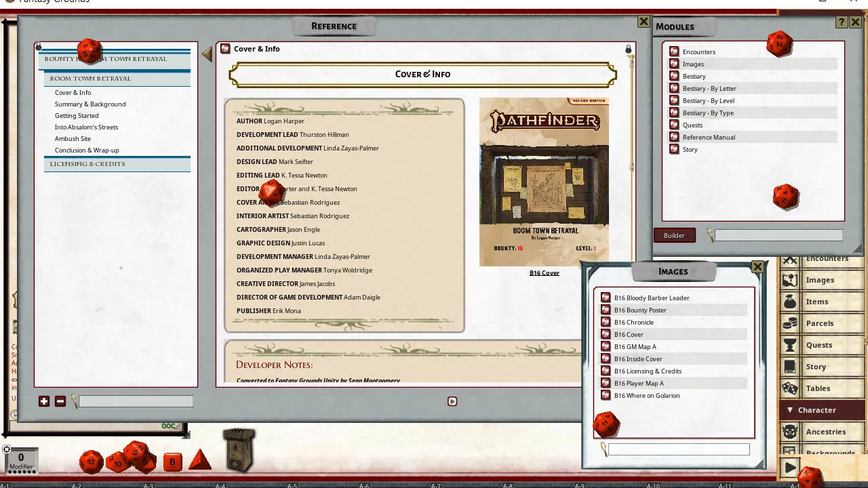Open the Items bag sidebar icon
Screen dimensions: 868x488
[789, 302]
